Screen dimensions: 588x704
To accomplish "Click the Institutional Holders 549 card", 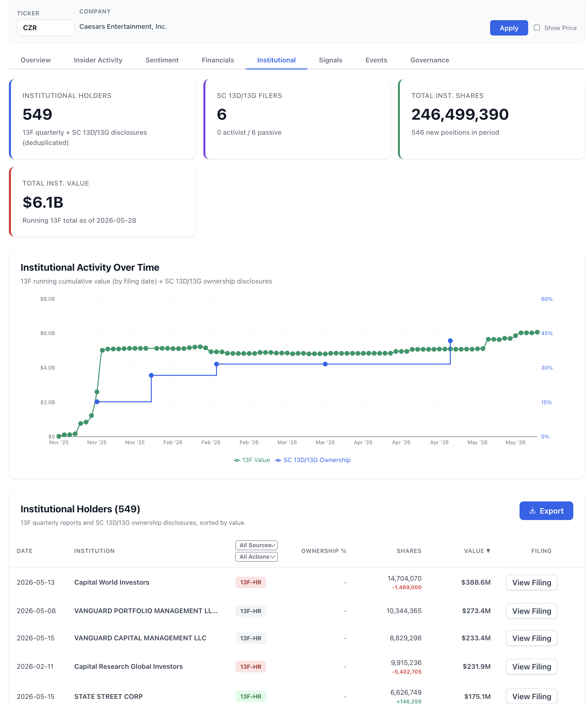I will [x=102, y=119].
